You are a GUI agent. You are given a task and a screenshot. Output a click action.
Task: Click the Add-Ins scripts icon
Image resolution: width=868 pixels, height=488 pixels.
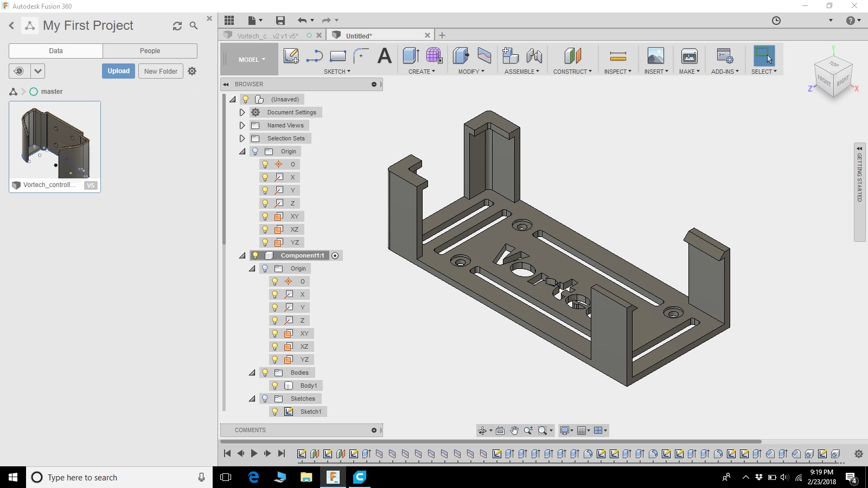coord(725,56)
